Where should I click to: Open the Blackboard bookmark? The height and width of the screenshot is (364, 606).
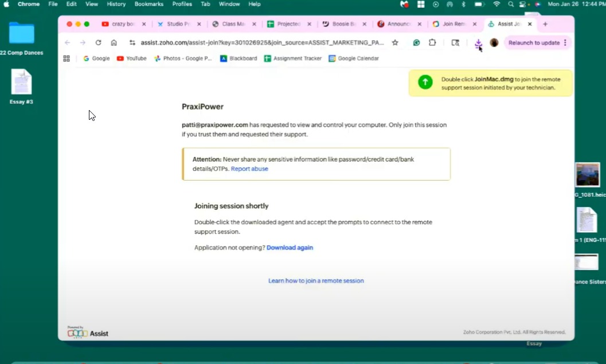[239, 58]
